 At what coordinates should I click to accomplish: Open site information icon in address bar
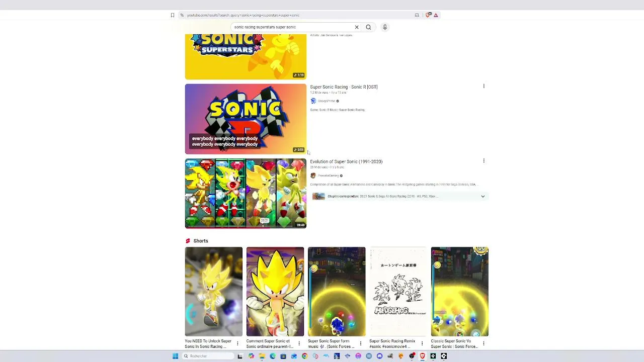tap(182, 15)
